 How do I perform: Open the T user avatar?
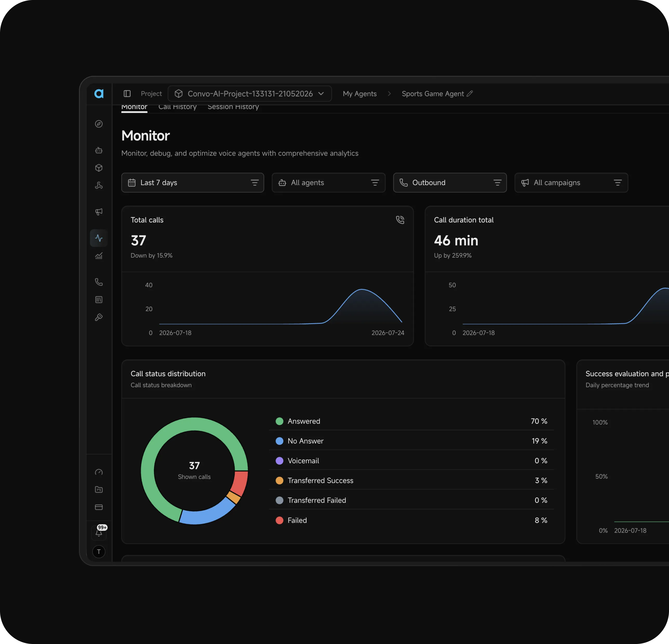coord(99,552)
